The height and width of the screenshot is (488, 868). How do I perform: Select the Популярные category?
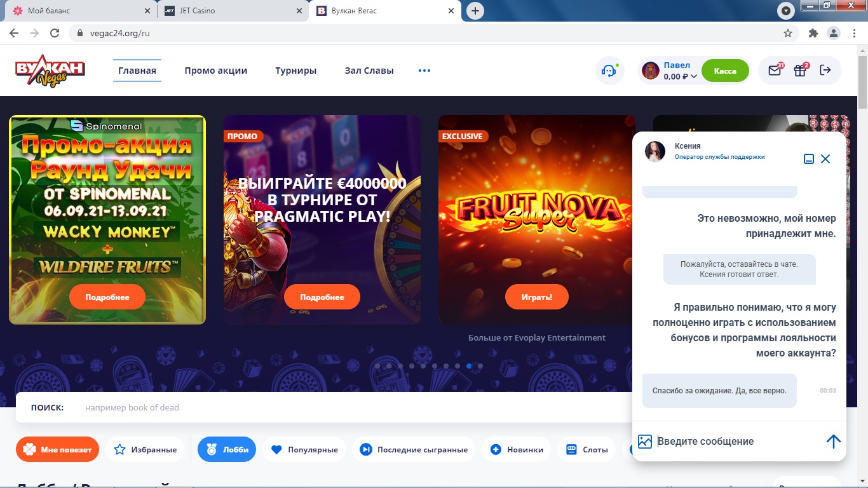tap(304, 449)
